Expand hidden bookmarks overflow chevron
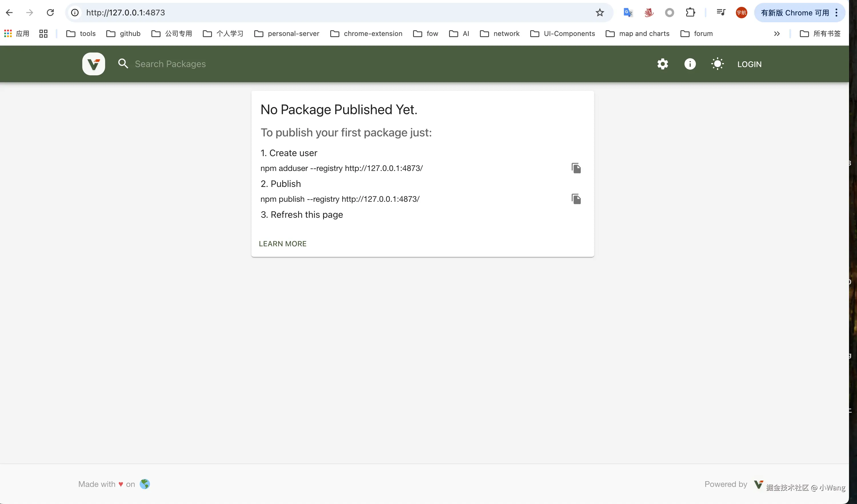The height and width of the screenshot is (504, 857). coord(776,34)
